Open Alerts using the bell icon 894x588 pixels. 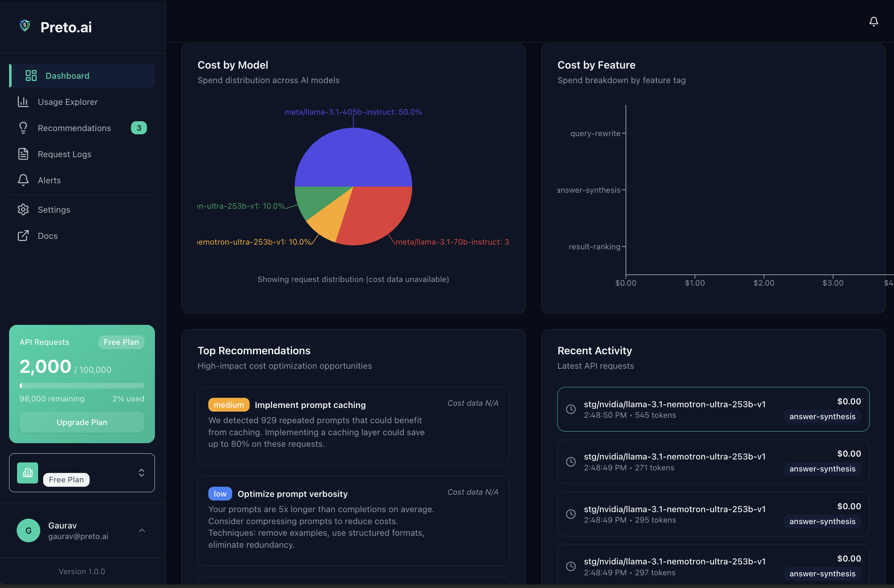[x=23, y=180]
